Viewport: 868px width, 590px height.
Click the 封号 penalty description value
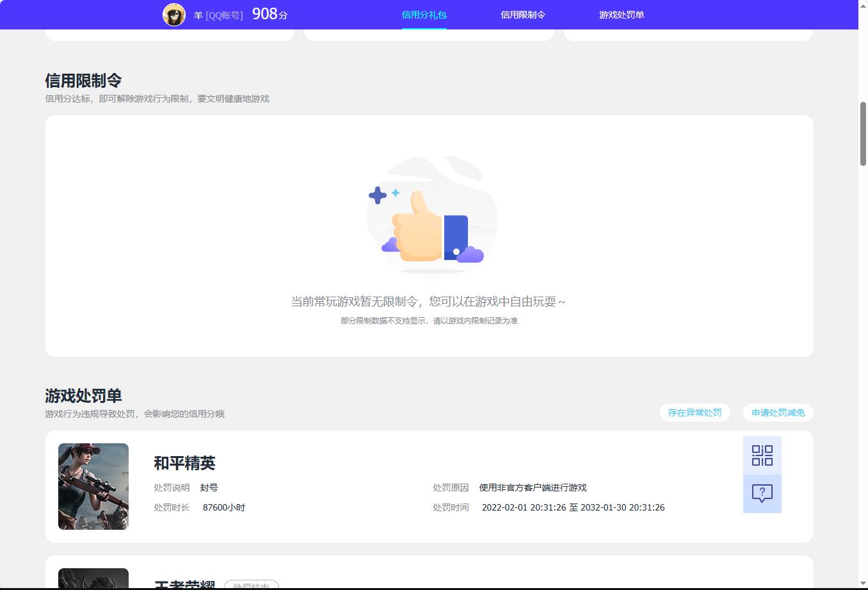(x=209, y=488)
